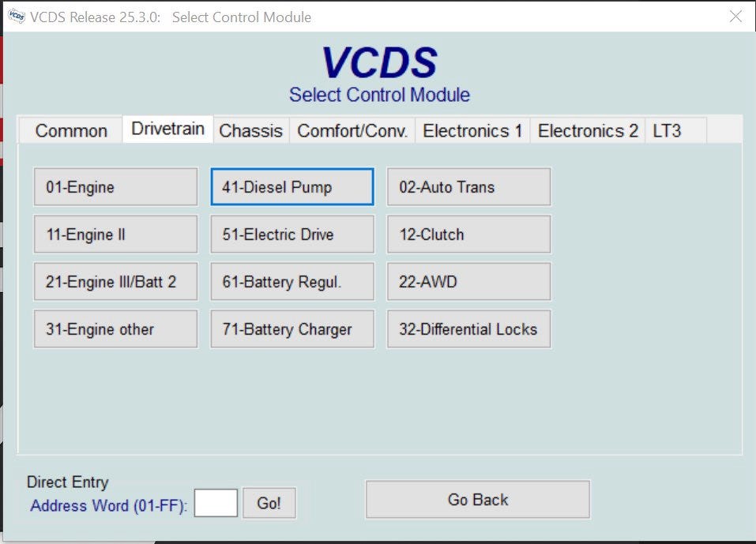Click the Direct Entry label

coord(67,482)
